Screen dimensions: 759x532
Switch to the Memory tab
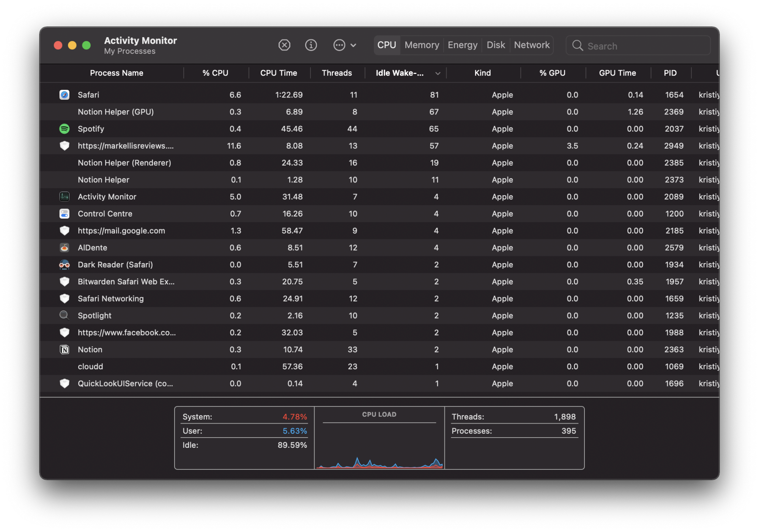pos(422,45)
